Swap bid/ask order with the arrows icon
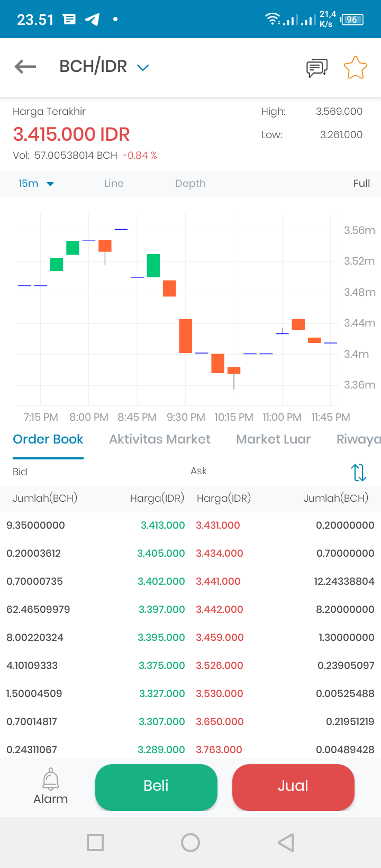Screen dimensions: 381x868 click(x=359, y=472)
